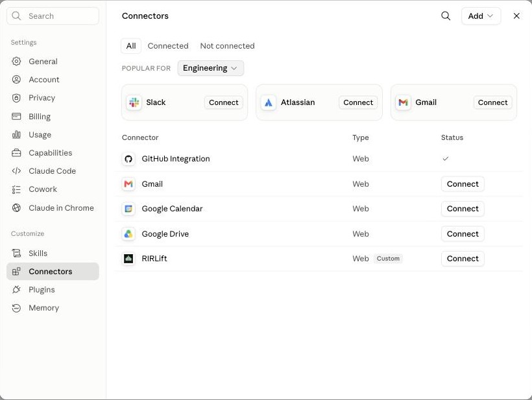Click the Claude in Chrome icon

tap(16, 208)
